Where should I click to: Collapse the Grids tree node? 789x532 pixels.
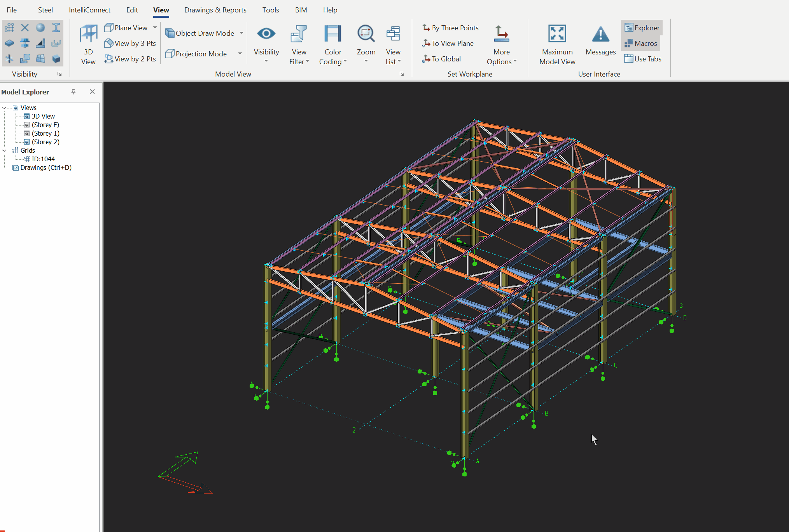[4, 150]
